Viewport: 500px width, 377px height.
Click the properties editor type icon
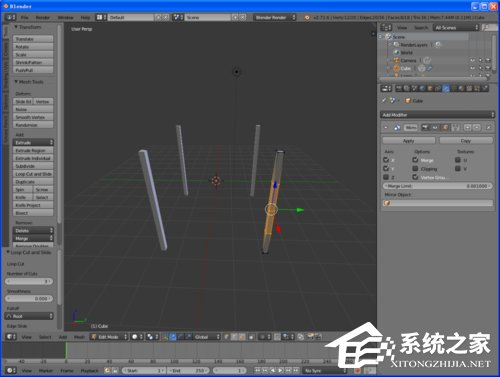(386, 88)
